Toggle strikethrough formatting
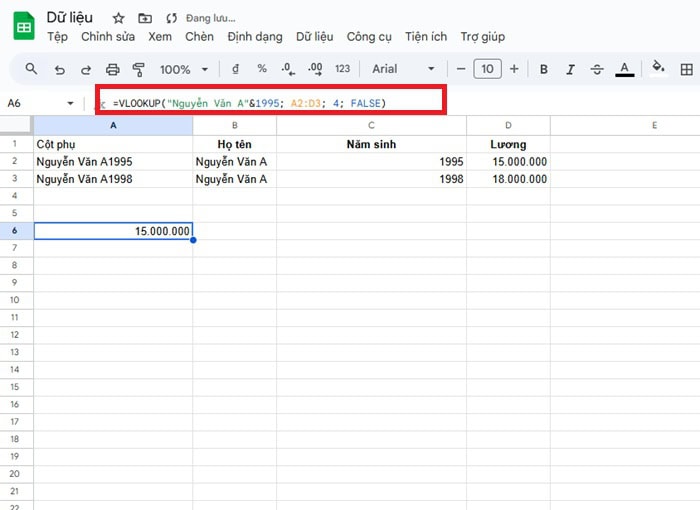The image size is (700, 510). [597, 69]
